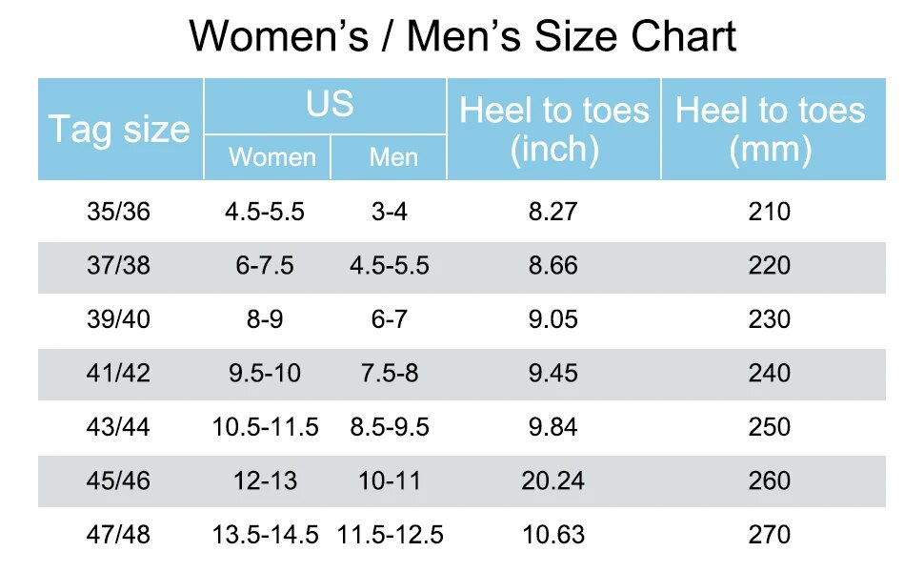
Task: Select the 'Men' sub-header
Action: pos(389,157)
